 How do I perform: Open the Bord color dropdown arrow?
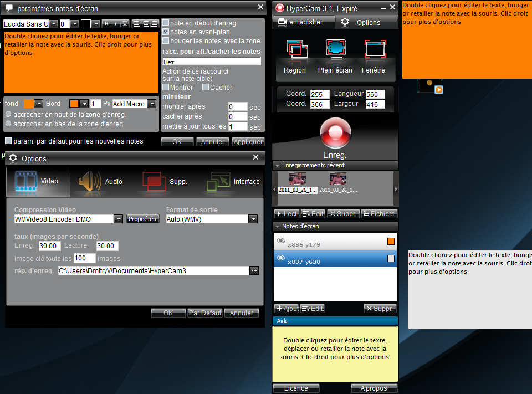(x=84, y=104)
